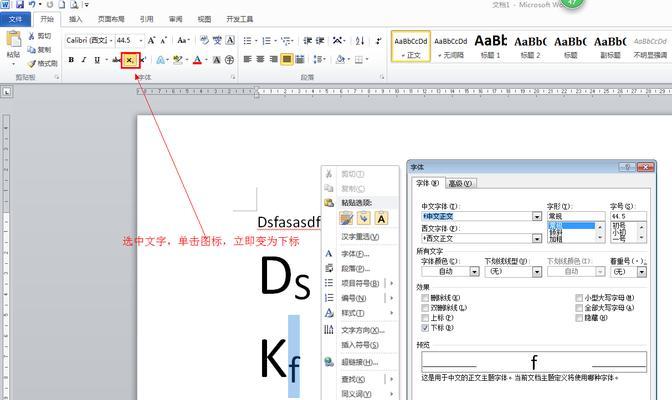Choose 字体(F)... from context menu

(355, 254)
